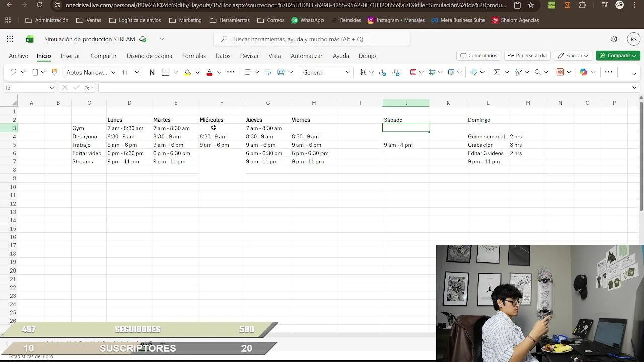Open the WhatsApp bookmark

[307, 20]
